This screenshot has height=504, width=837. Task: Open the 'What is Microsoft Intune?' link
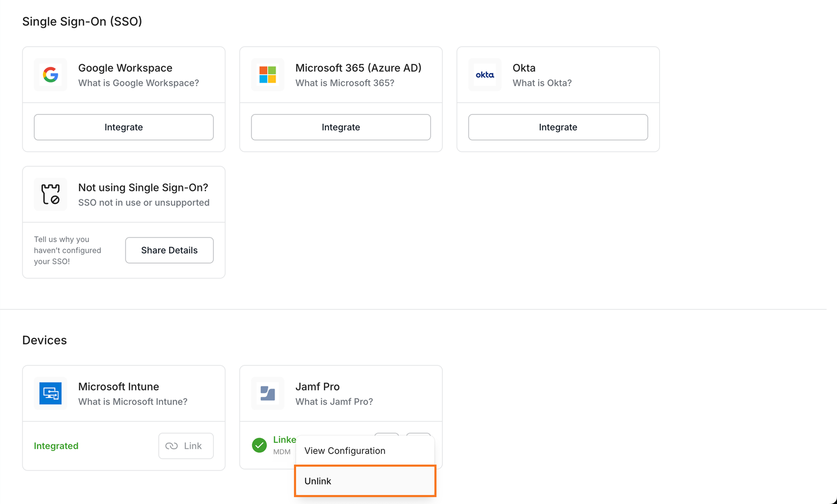(x=132, y=402)
